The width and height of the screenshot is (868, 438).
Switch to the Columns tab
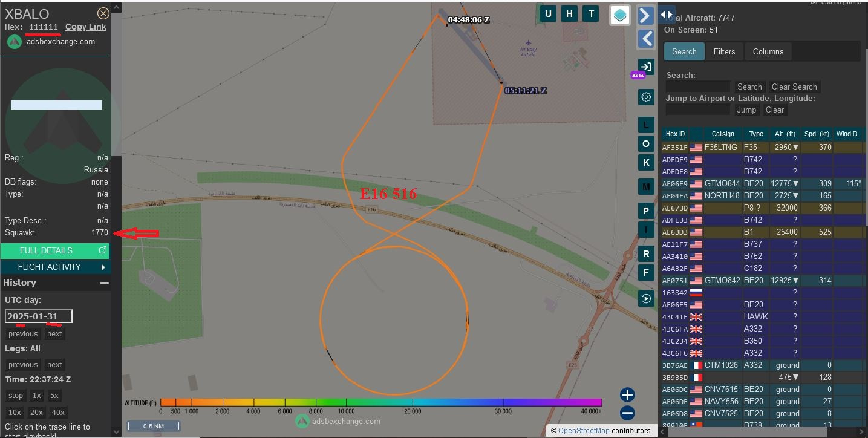tap(768, 51)
